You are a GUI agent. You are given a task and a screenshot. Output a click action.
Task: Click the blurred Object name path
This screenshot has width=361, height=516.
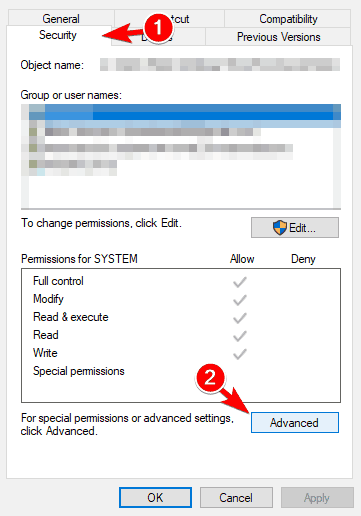click(220, 64)
